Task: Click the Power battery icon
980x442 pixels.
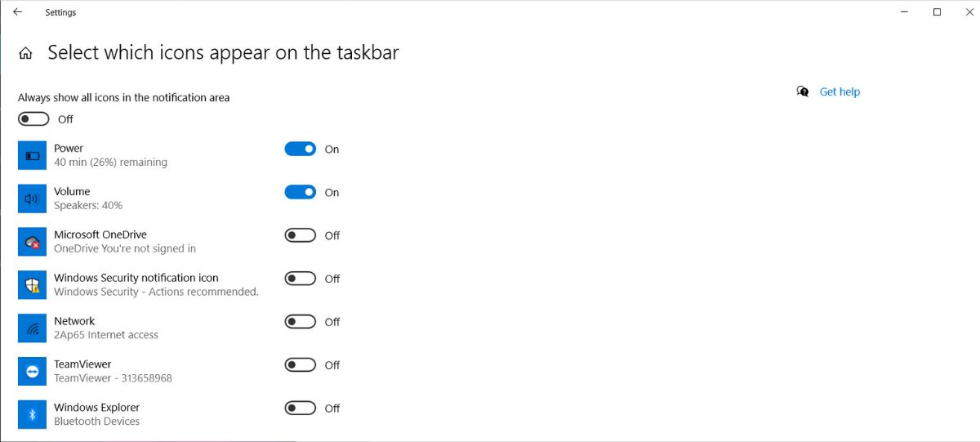Action: [x=33, y=155]
